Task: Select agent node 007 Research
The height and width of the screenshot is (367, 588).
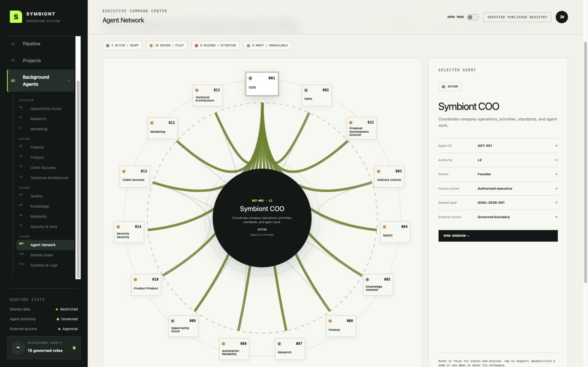Action: 290,349
